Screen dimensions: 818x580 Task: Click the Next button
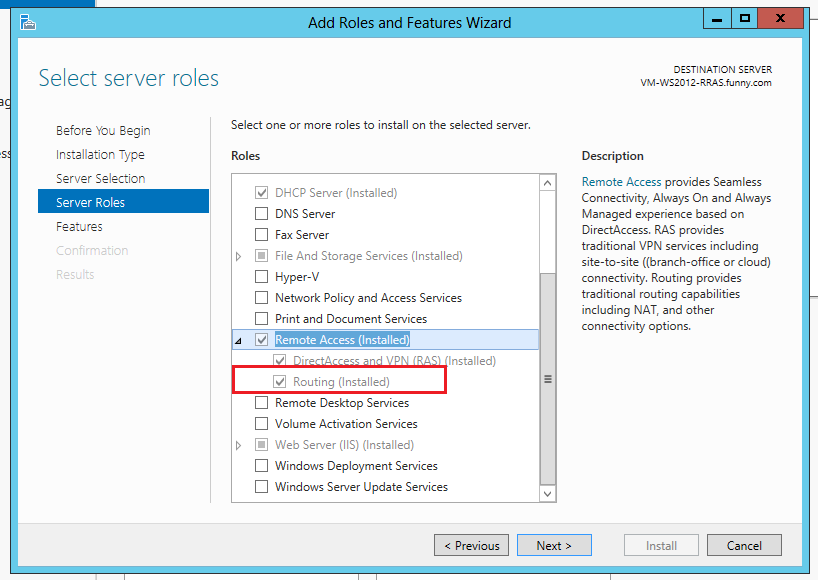tap(554, 545)
